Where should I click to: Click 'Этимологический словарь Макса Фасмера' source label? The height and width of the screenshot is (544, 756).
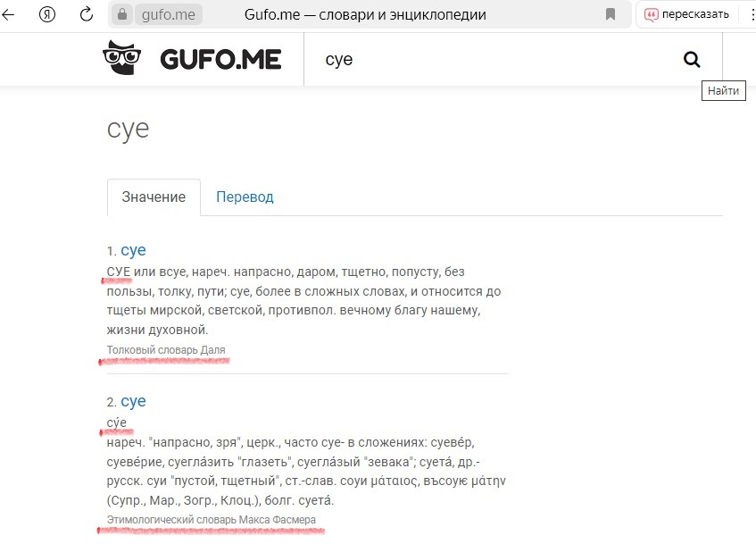click(212, 520)
